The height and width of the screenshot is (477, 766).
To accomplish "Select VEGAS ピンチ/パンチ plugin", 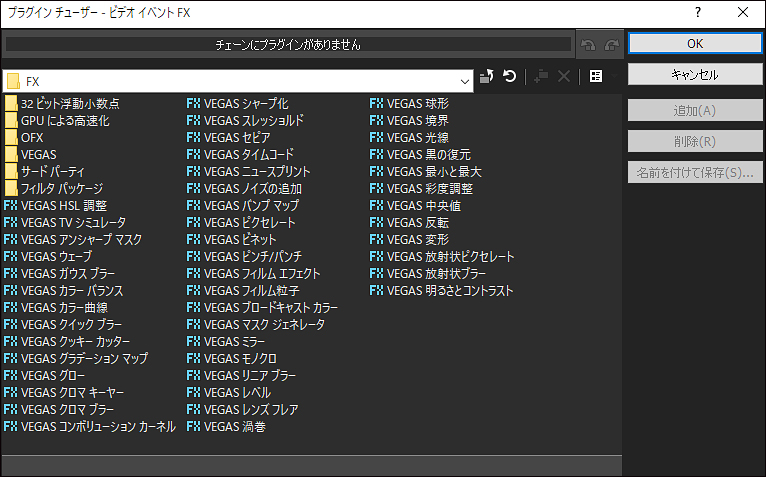I will (x=244, y=257).
